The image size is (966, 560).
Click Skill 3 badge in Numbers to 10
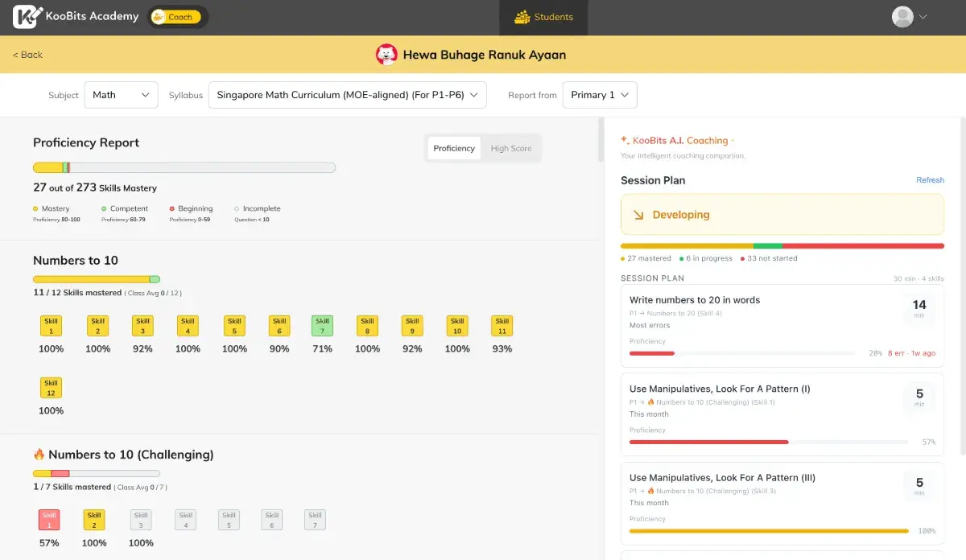142,326
